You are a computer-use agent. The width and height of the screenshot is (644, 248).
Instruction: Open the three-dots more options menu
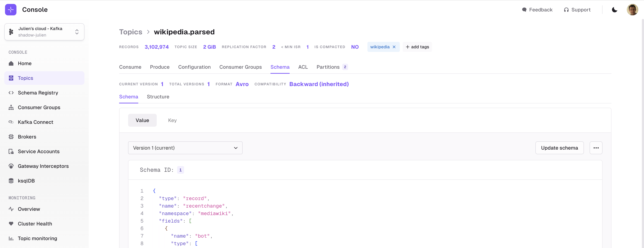(x=596, y=148)
